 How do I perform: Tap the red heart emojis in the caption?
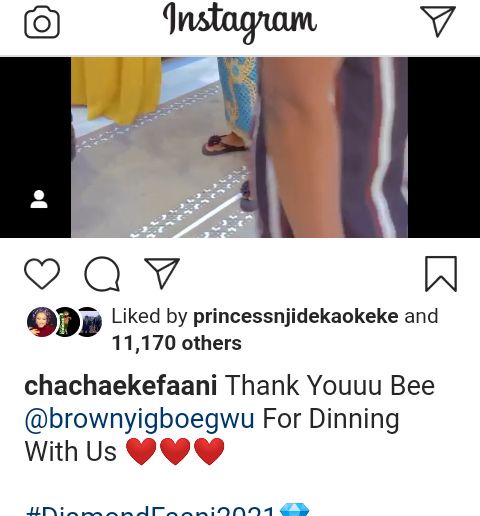click(x=175, y=451)
